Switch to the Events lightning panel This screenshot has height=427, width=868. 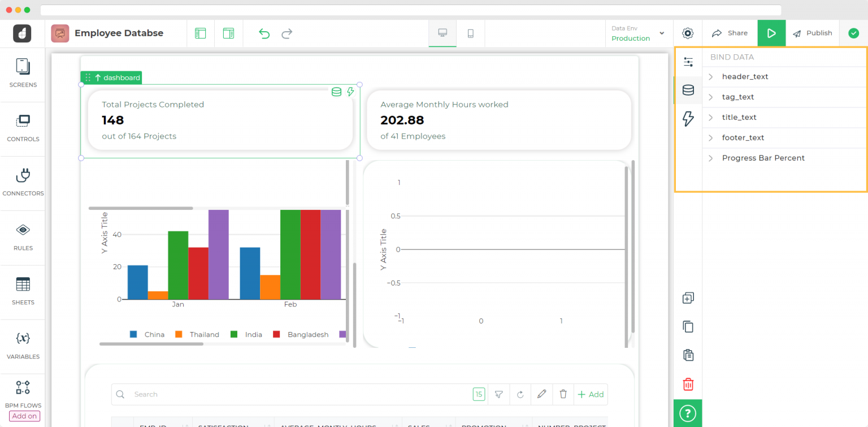tap(688, 119)
